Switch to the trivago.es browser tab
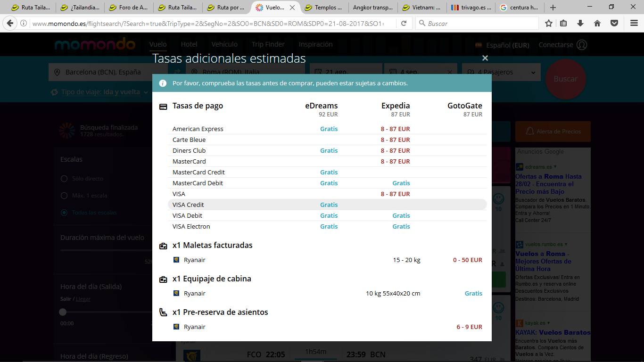This screenshot has height=362, width=644. (471, 8)
